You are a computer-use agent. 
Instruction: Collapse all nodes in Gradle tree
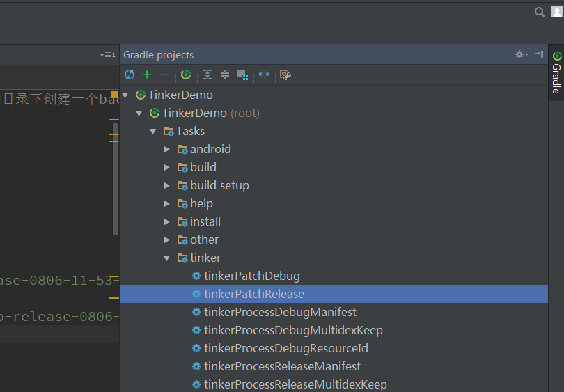coord(225,75)
